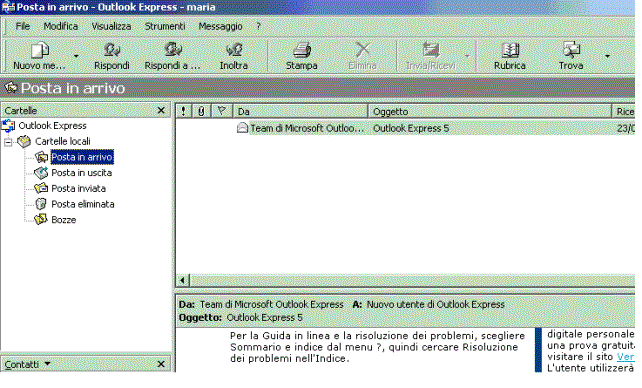Select the Cartelle locali folder
Image resolution: width=642 pixels, height=388 pixels.
pos(63,142)
